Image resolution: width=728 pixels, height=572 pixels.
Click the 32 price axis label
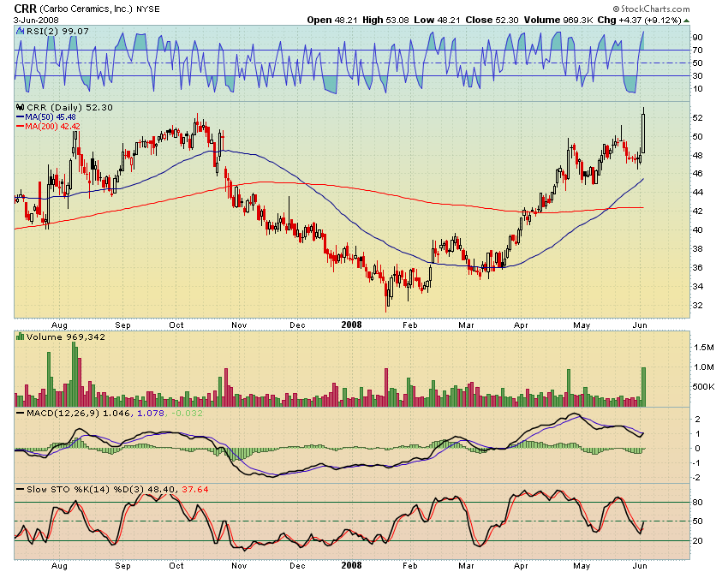pyautogui.click(x=697, y=306)
